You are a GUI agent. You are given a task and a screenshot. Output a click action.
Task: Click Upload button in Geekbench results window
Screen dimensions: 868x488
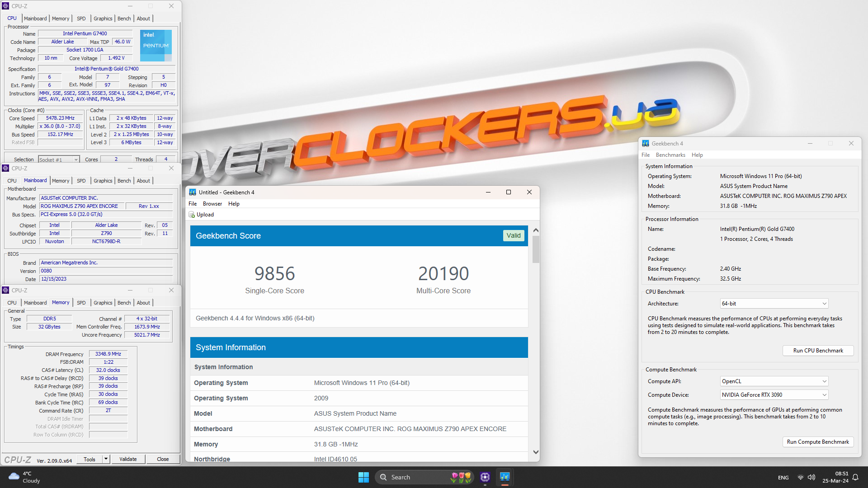201,215
